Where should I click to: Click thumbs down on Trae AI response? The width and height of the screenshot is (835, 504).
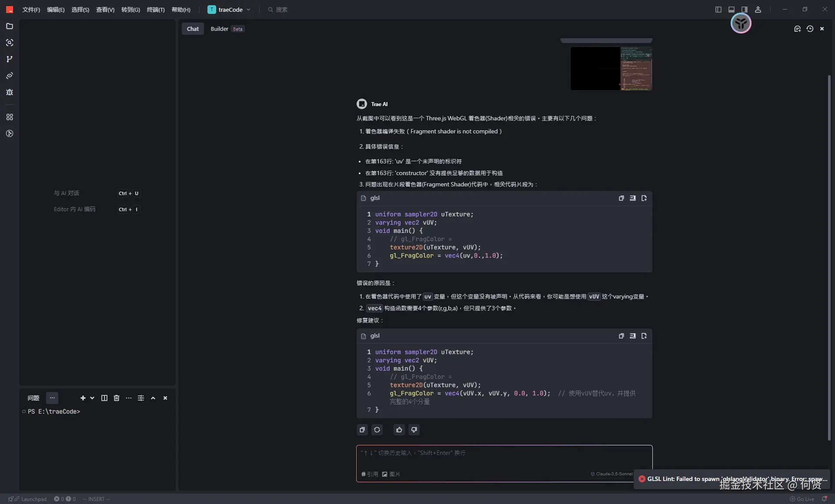pos(414,430)
